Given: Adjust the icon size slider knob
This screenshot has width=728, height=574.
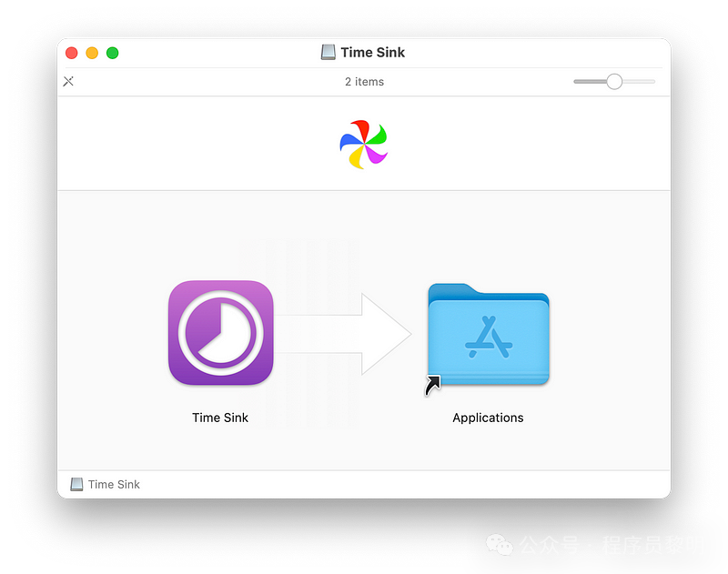Looking at the screenshot, I should pos(614,82).
